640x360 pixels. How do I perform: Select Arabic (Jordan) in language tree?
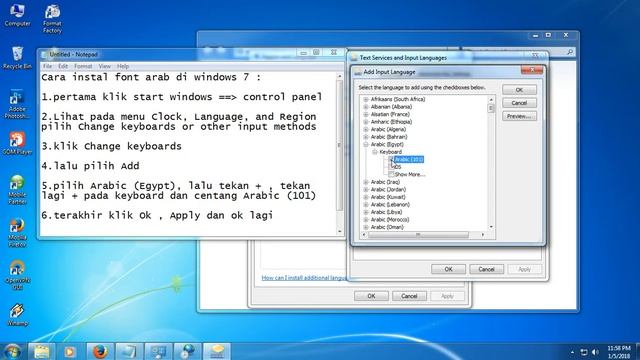[388, 189]
